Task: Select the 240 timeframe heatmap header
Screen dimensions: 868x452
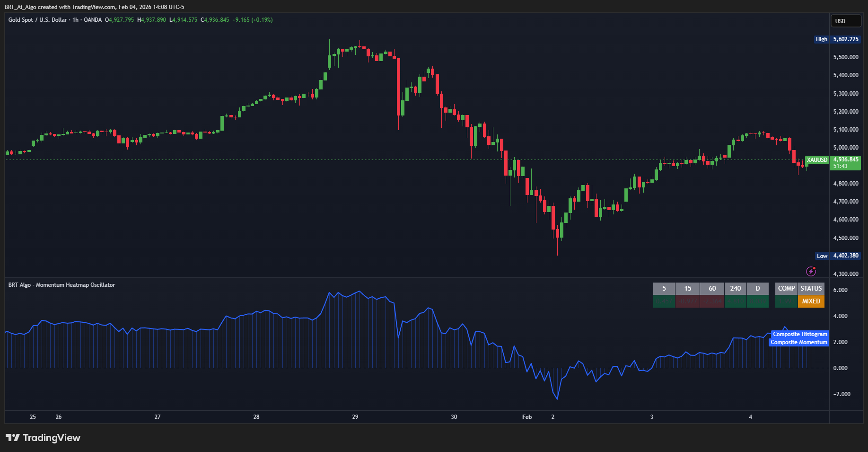Action: point(735,289)
